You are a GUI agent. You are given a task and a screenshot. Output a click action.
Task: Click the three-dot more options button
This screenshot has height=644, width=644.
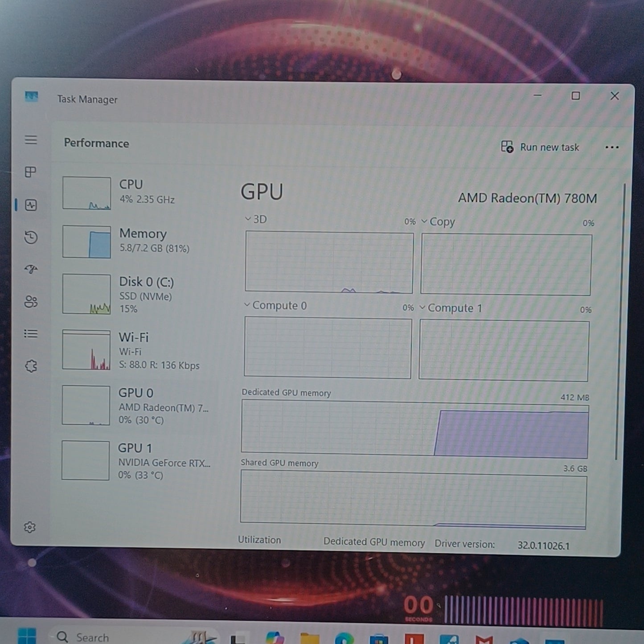click(612, 148)
